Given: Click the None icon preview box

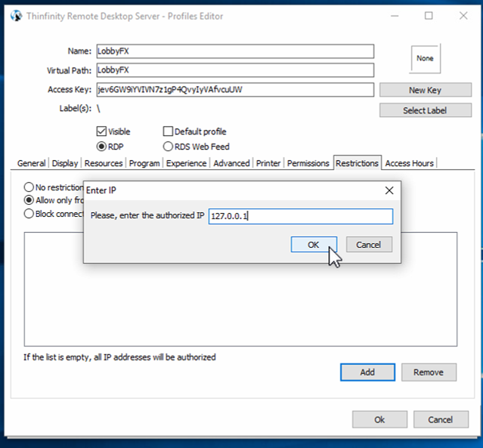Looking at the screenshot, I should tap(424, 58).
